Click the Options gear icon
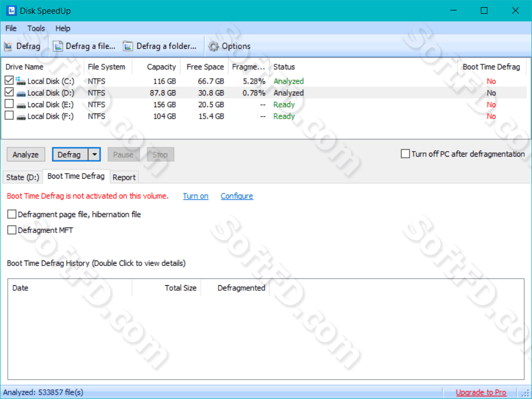Viewport: 532px width, 399px height. (213, 46)
